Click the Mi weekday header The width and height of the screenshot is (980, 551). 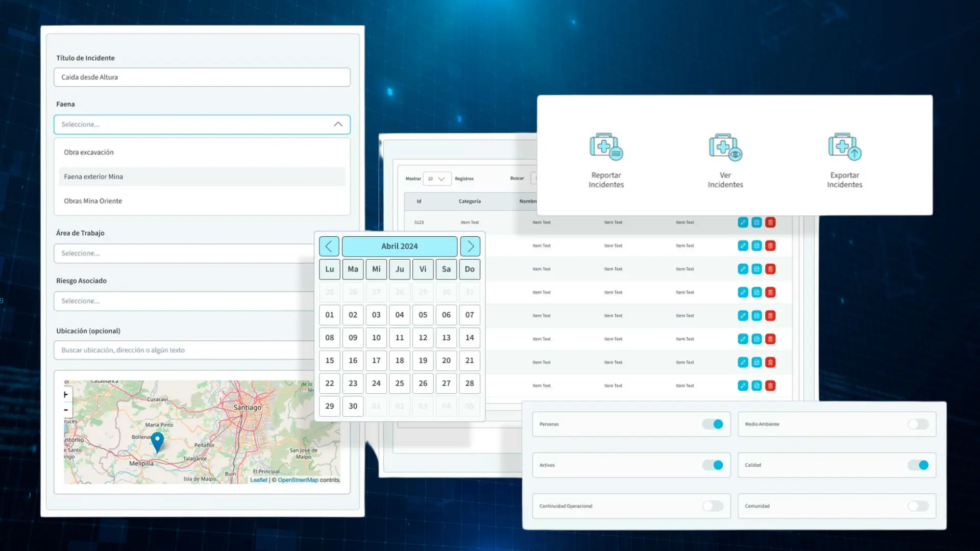[376, 269]
